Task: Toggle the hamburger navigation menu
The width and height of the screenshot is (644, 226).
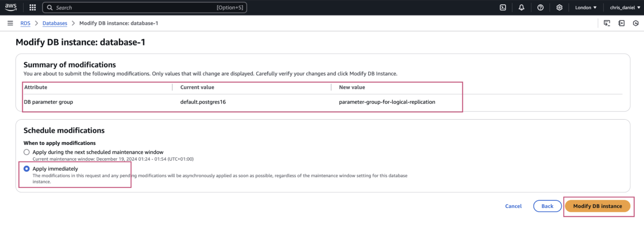Action: (x=10, y=23)
